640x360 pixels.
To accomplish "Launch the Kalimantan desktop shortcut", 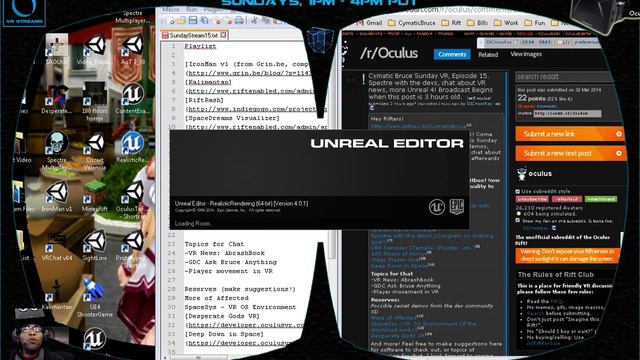I will click(57, 295).
